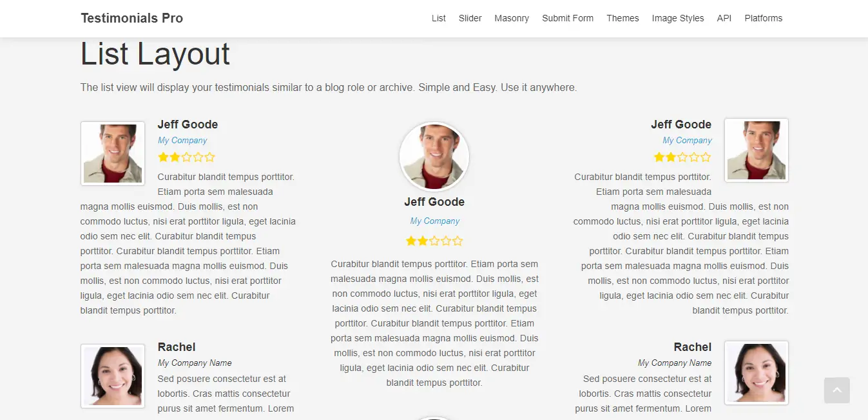868x420 pixels.
Task: Click the scroll-to-top arrow button
Action: 836,390
